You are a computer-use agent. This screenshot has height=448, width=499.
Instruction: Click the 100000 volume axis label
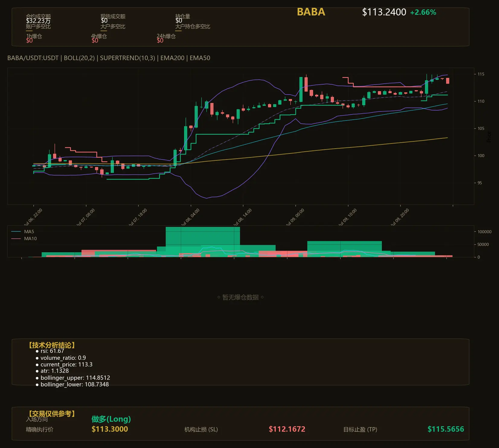485,232
